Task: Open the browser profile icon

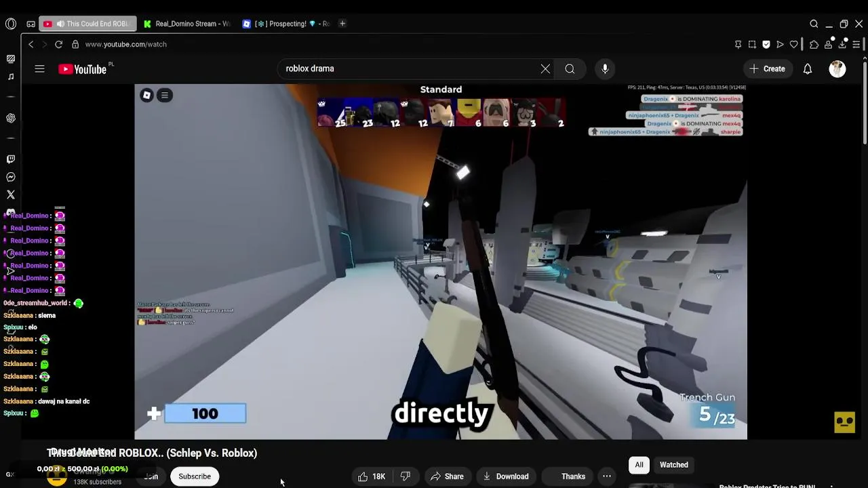Action: [x=828, y=44]
